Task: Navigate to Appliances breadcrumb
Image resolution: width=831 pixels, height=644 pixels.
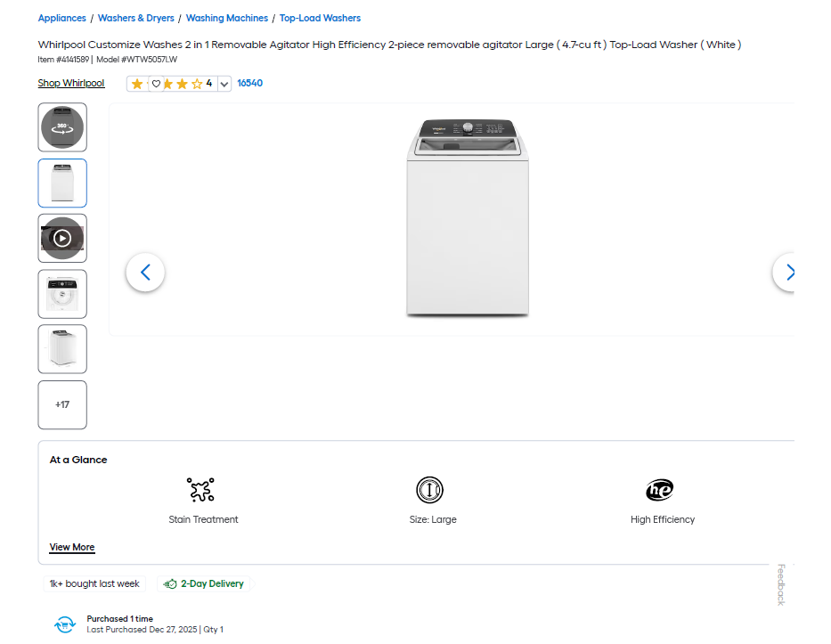Action: tap(62, 18)
